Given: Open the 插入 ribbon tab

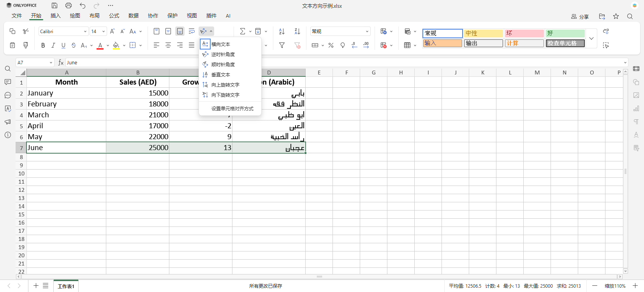Looking at the screenshot, I should [x=56, y=16].
